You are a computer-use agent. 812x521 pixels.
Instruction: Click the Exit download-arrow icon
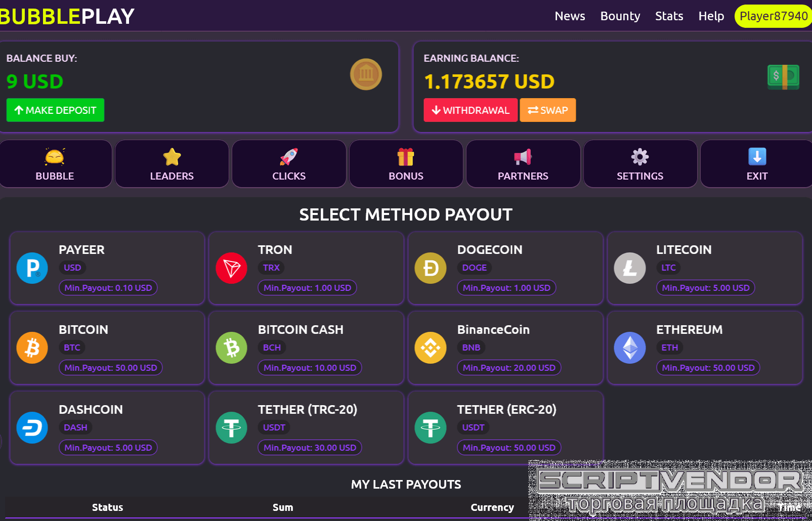click(757, 157)
